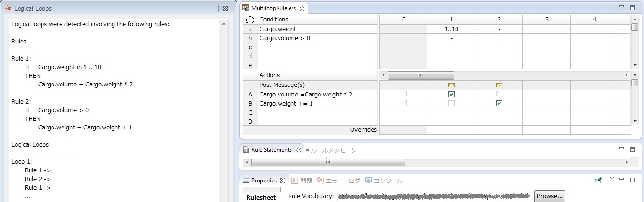Click the message envelope icon in column 1
Viewport: 644px width, 202px height.
coord(451,85)
